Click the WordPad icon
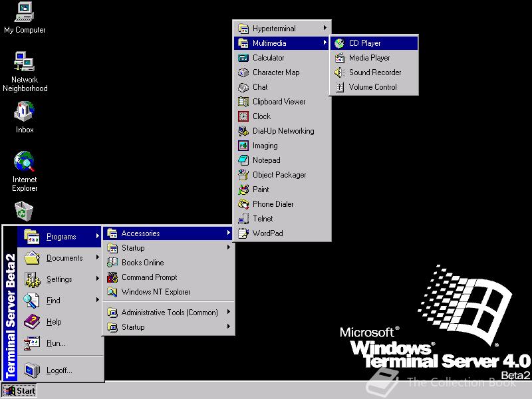This screenshot has width=532, height=399. click(243, 233)
